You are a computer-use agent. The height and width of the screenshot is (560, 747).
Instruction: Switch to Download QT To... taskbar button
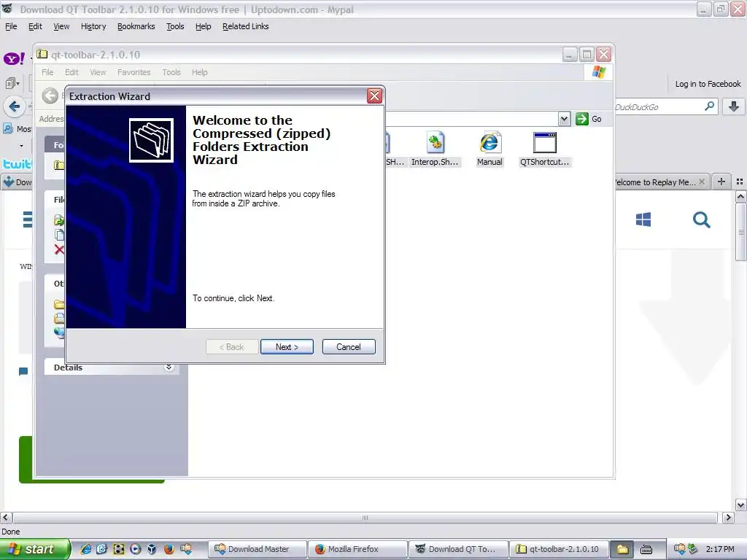click(x=457, y=549)
